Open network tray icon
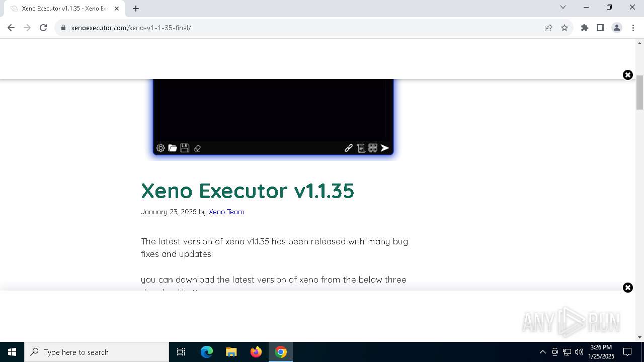This screenshot has width=644, height=362. 567,352
